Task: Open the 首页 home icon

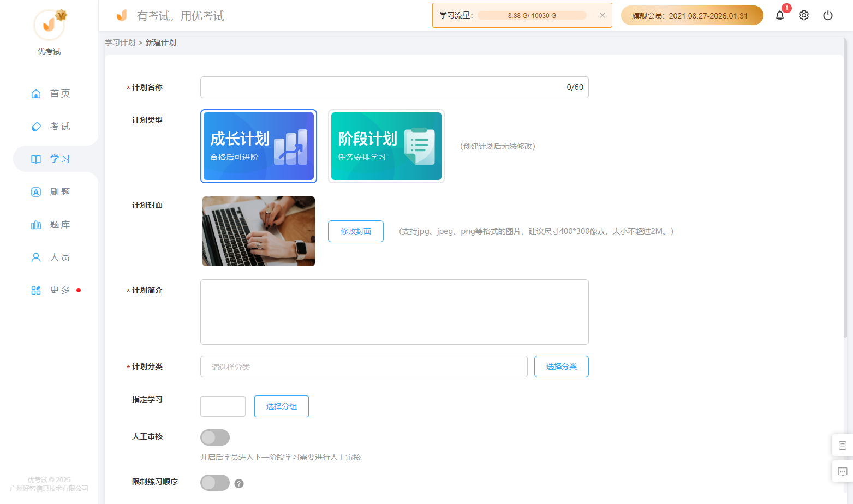Action: [x=36, y=94]
